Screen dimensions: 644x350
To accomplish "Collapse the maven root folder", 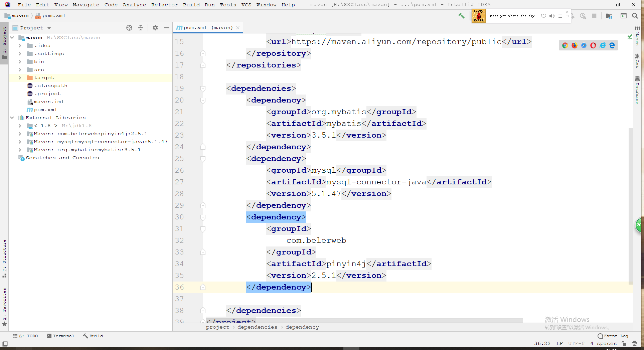I will pos(12,37).
